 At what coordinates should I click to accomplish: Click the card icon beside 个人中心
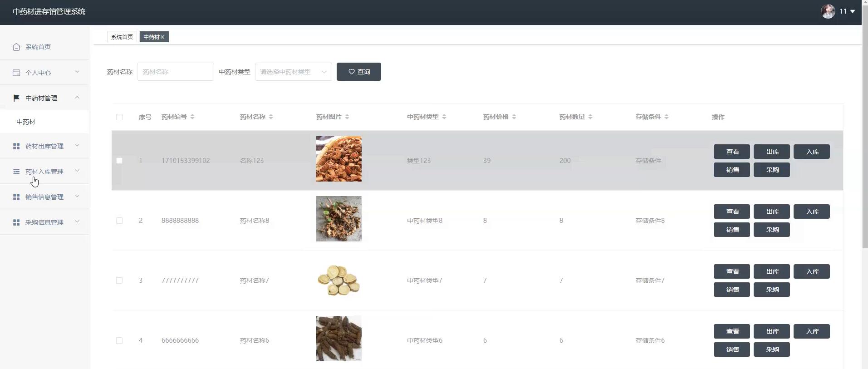16,73
